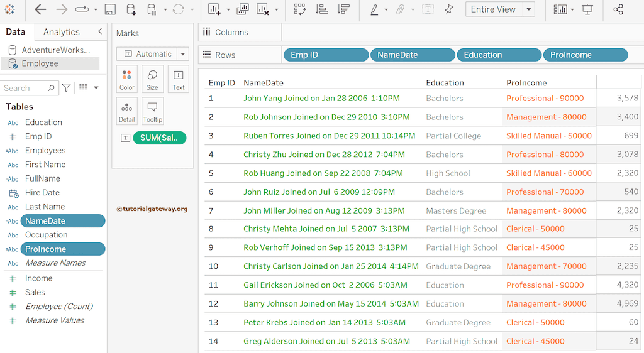The width and height of the screenshot is (644, 353).
Task: Sort descending using the toolbar icon
Action: pyautogui.click(x=343, y=9)
